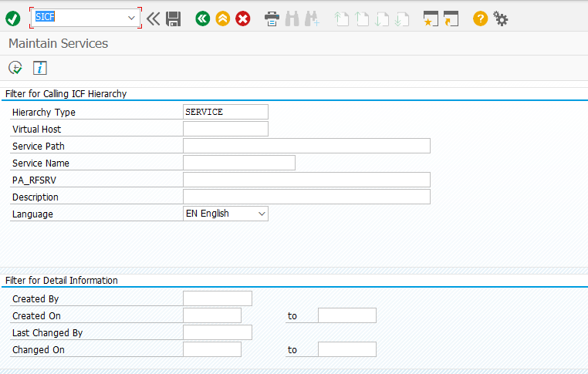588x374 pixels.
Task: Click the Created On 'to' date field
Action: click(347, 315)
